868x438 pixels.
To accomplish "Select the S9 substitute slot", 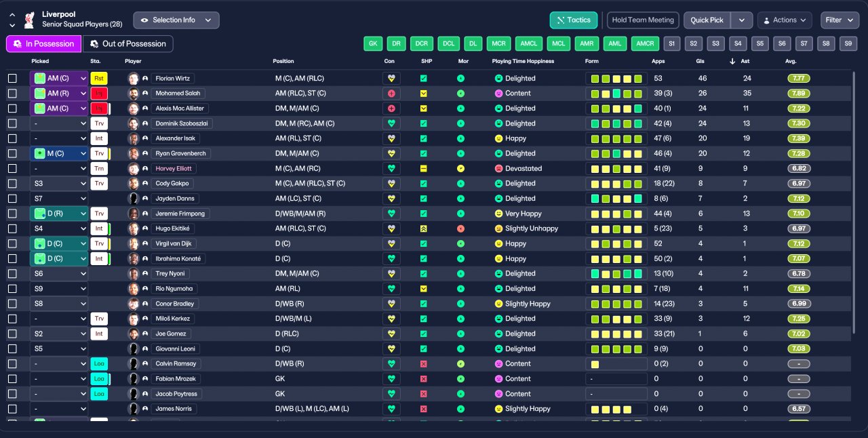I will (x=848, y=44).
